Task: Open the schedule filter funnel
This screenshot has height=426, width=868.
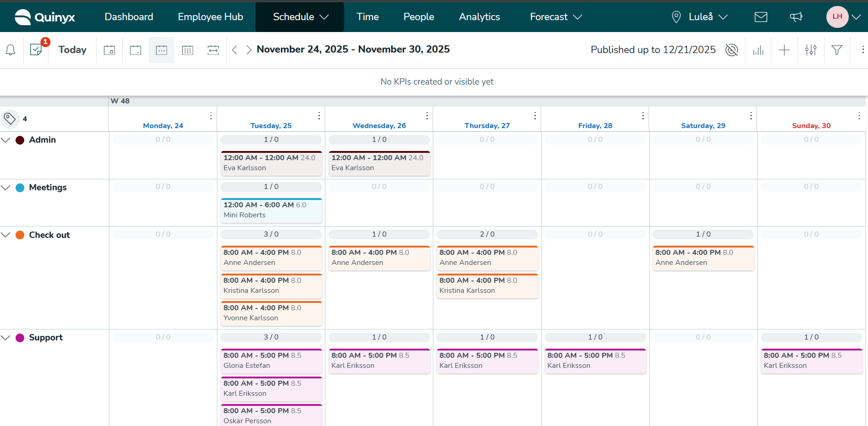Action: pyautogui.click(x=837, y=50)
